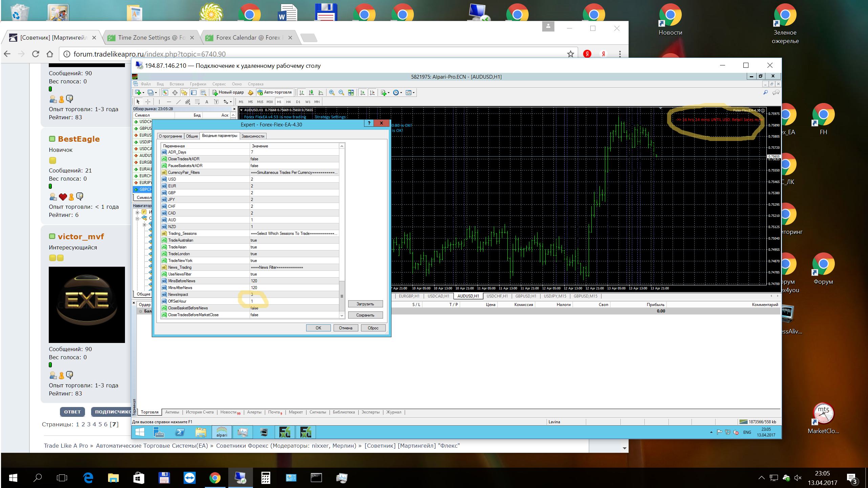Open the chat bubbles icon in MetaTrader

coord(776,93)
